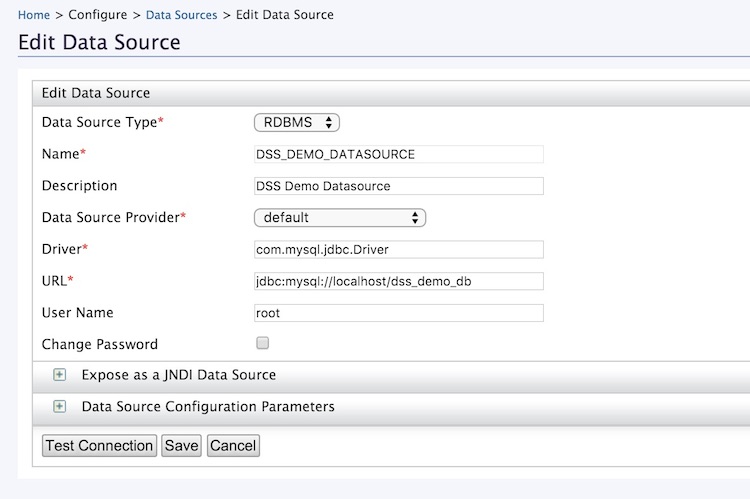Click into the Description text field
The image size is (750, 499).
(398, 186)
